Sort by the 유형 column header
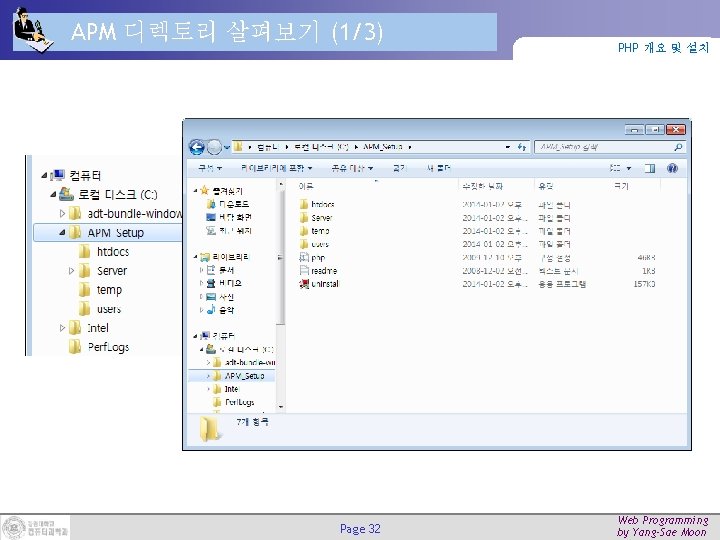720x540 pixels. point(546,186)
